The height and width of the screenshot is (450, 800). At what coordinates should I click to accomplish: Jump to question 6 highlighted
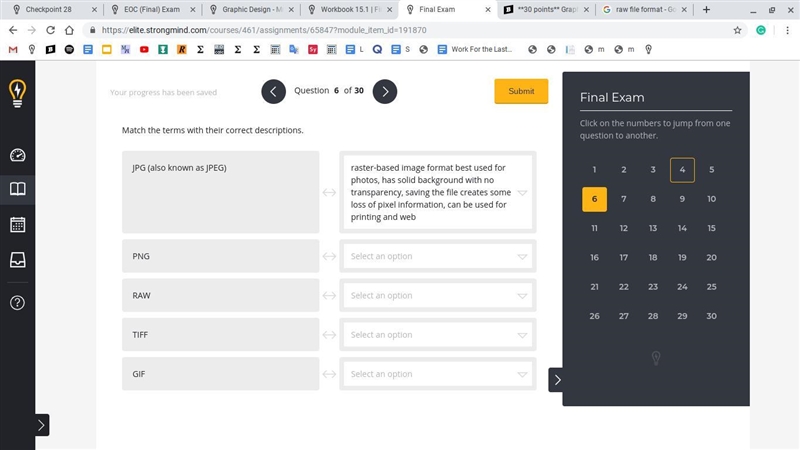594,199
